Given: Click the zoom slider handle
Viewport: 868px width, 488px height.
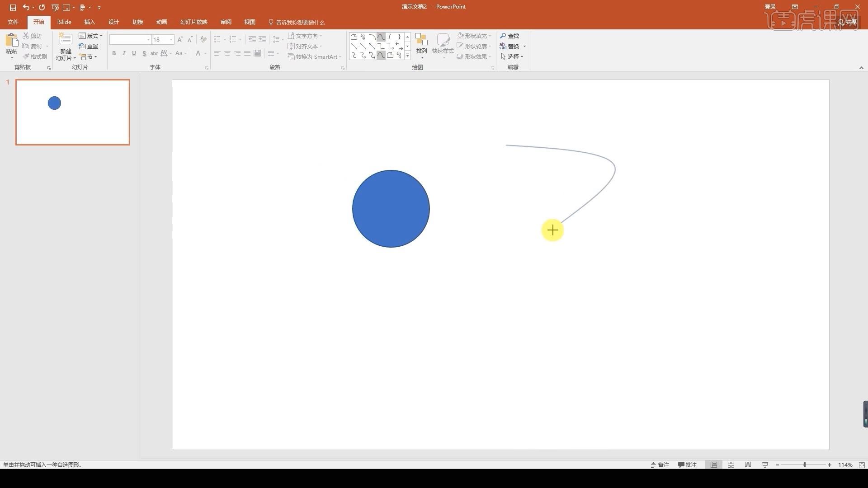Looking at the screenshot, I should [804, 465].
